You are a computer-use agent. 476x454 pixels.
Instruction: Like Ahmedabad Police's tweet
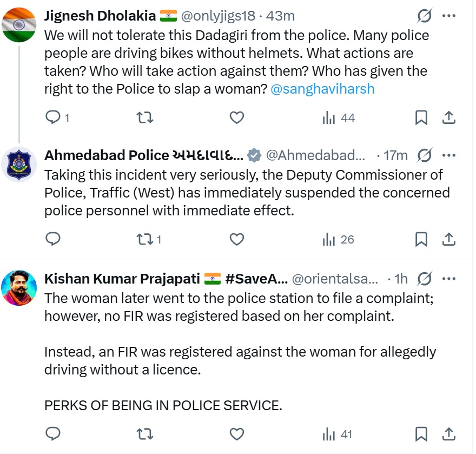pyautogui.click(x=237, y=239)
